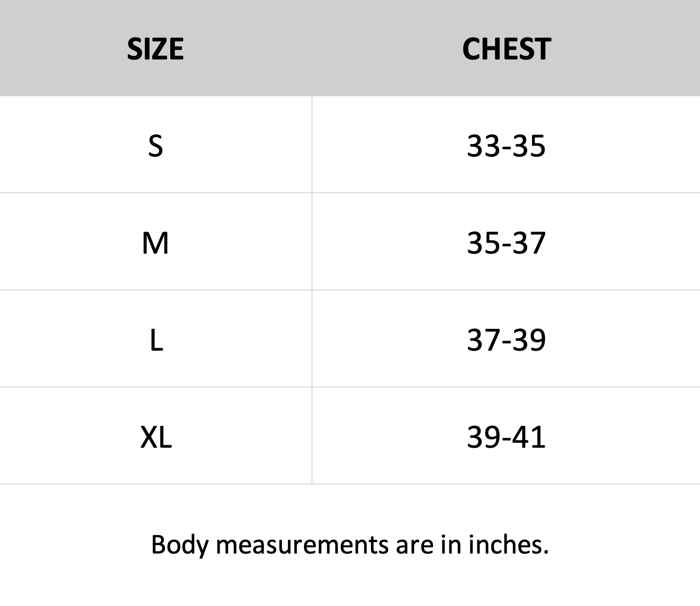
Task: Click the word "Body" in the footnote
Action: click(179, 545)
